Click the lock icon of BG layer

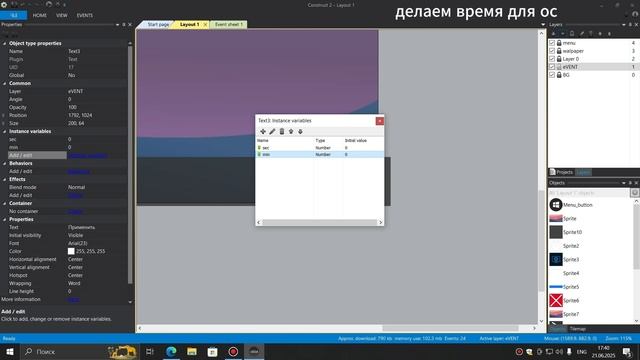pos(559,75)
